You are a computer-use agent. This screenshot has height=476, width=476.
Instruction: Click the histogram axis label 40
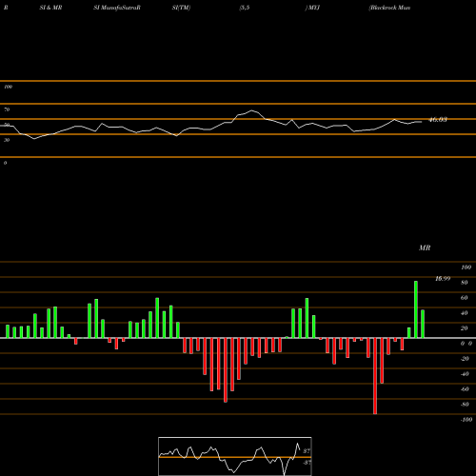[465, 313]
